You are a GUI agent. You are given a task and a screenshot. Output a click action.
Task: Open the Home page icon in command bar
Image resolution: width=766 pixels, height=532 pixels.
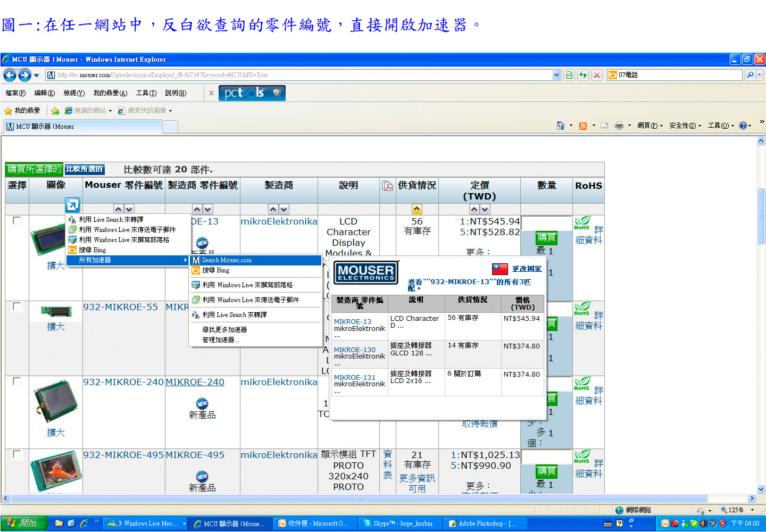click(561, 126)
